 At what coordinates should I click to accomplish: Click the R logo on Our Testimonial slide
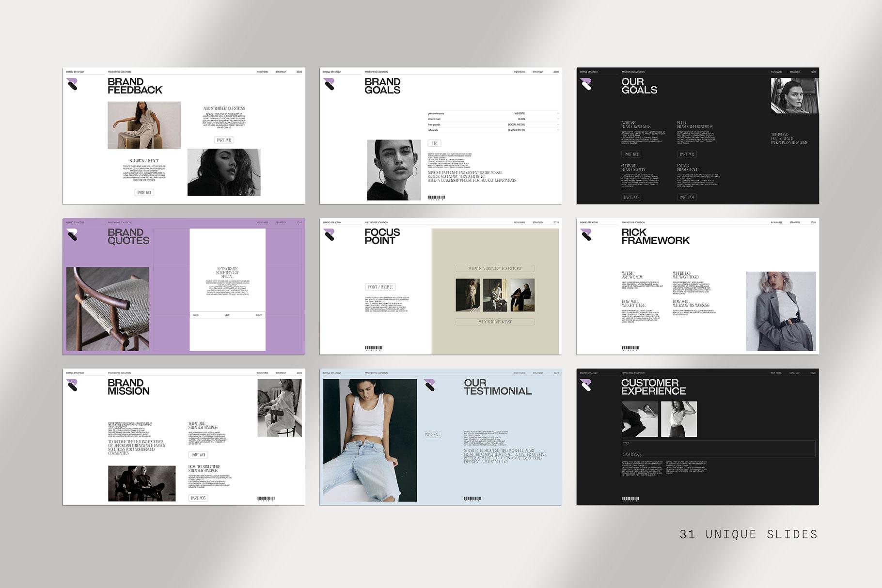coord(429,385)
